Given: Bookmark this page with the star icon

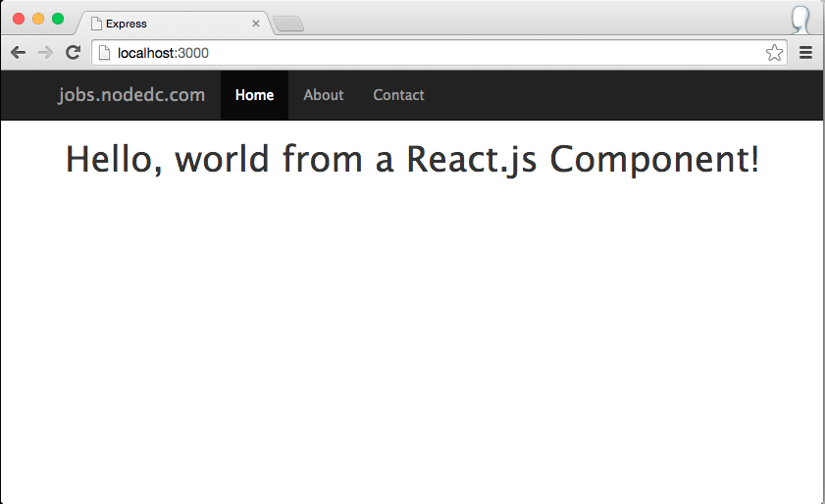Looking at the screenshot, I should click(x=774, y=53).
